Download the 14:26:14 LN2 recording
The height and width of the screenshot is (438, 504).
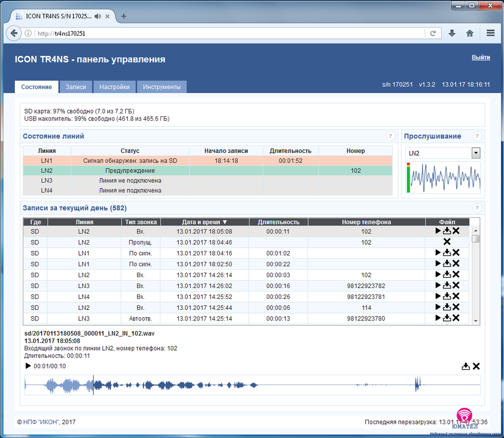pyautogui.click(x=447, y=274)
